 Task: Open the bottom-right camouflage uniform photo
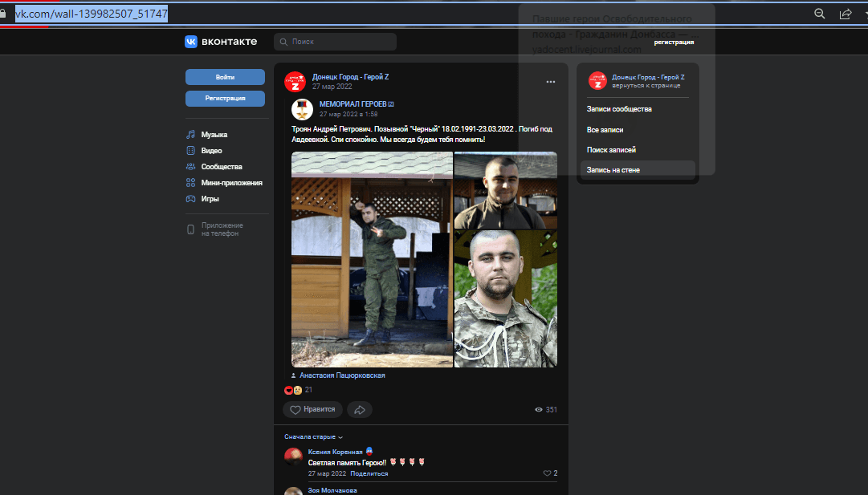tap(506, 299)
